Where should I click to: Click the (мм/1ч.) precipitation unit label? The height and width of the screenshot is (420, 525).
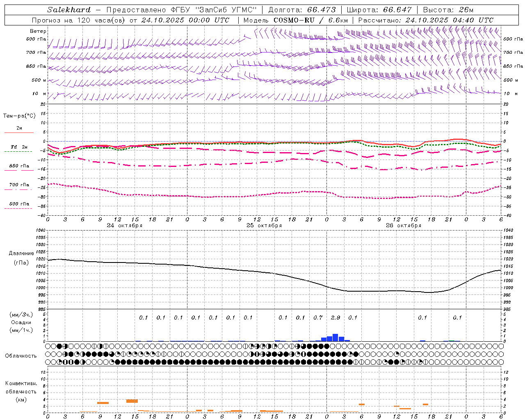[21, 330]
